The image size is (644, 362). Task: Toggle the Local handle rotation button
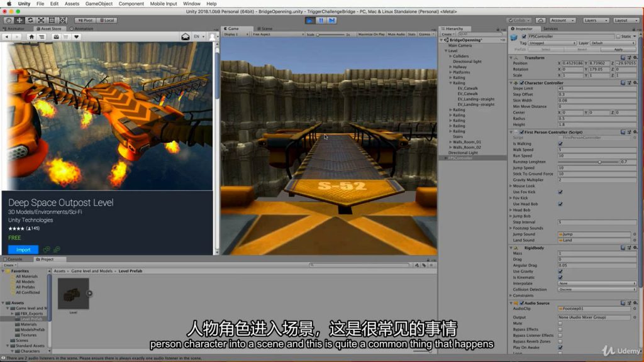pos(107,20)
